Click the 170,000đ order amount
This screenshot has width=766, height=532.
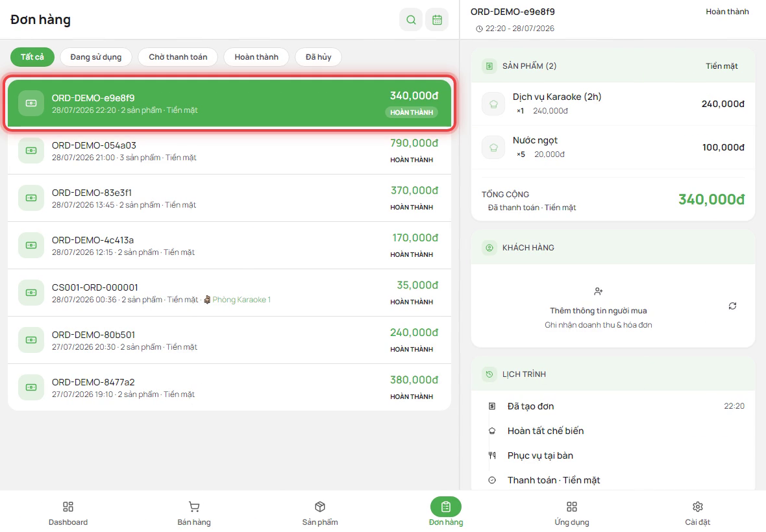(x=415, y=237)
